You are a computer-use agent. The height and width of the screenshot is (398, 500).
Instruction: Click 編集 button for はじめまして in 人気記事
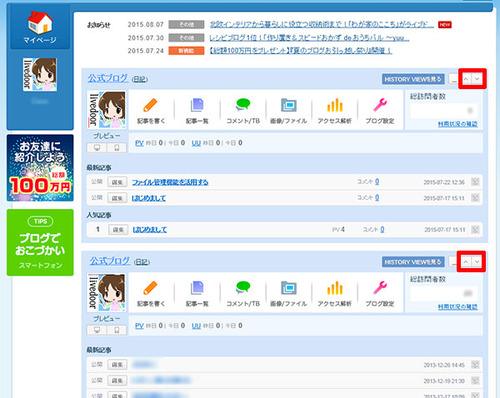118,229
